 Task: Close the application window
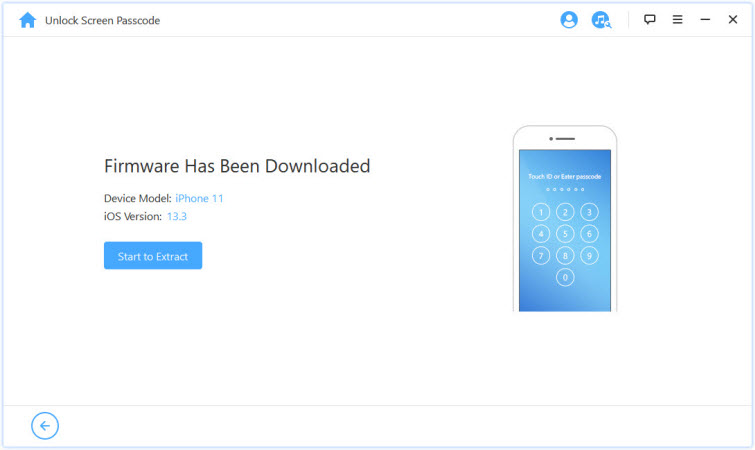point(733,20)
